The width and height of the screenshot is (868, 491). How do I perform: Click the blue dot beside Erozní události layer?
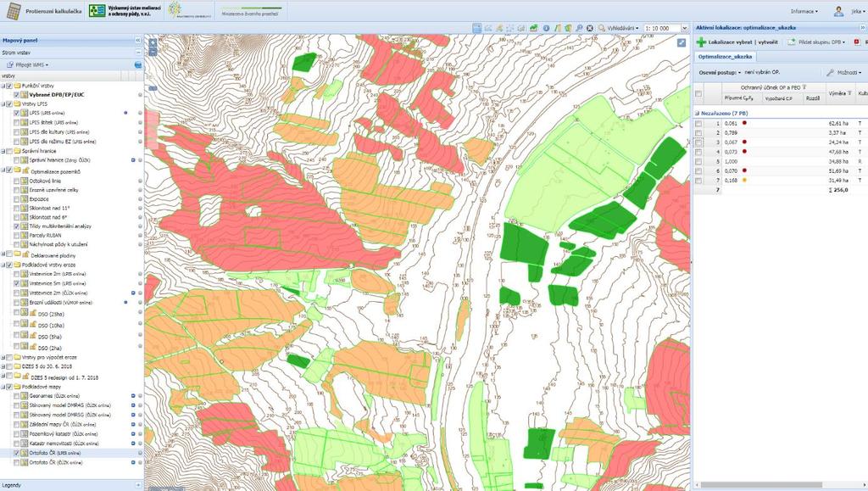(x=126, y=302)
